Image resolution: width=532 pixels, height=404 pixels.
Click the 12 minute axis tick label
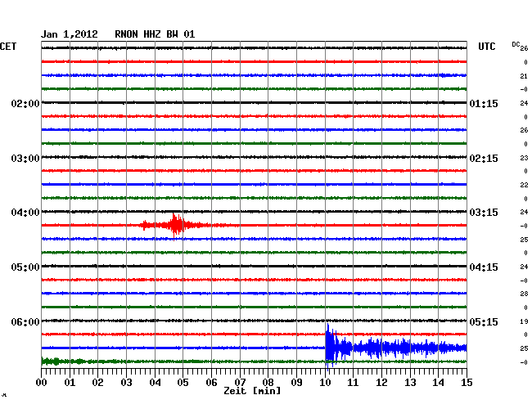(x=381, y=382)
